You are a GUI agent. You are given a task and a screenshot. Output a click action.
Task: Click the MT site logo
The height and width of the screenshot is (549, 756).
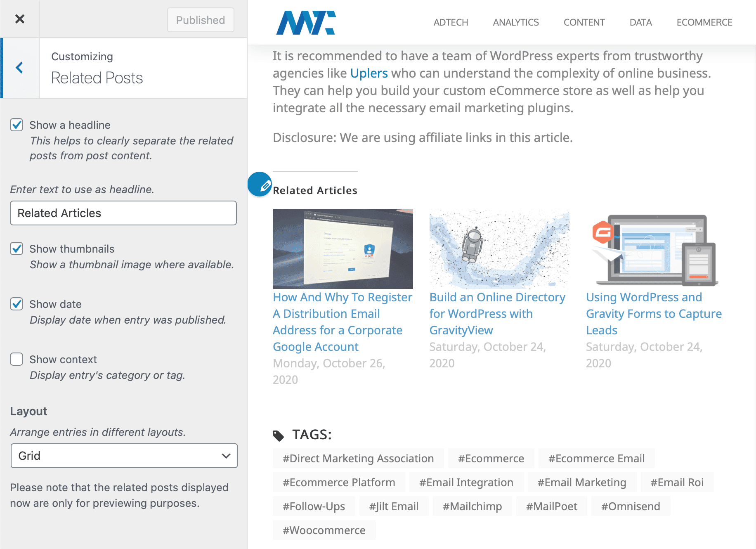coord(306,22)
